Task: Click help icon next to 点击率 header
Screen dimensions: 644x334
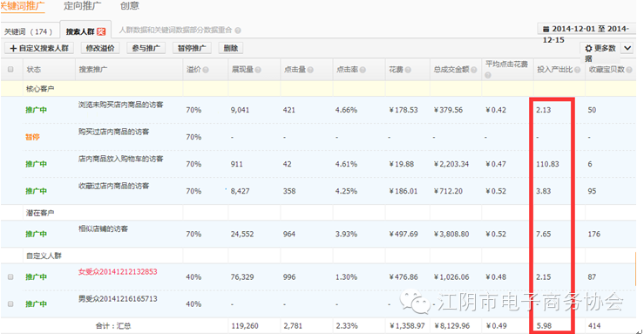Action: pyautogui.click(x=363, y=70)
